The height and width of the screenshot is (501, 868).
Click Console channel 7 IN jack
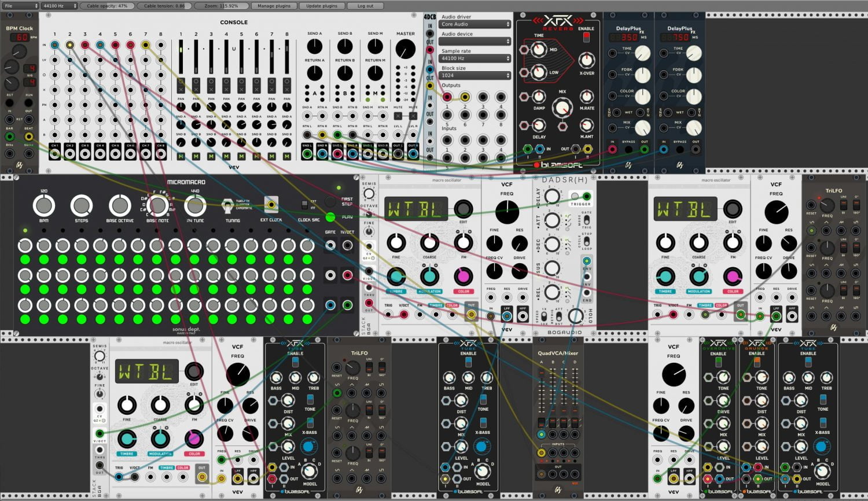(x=145, y=45)
